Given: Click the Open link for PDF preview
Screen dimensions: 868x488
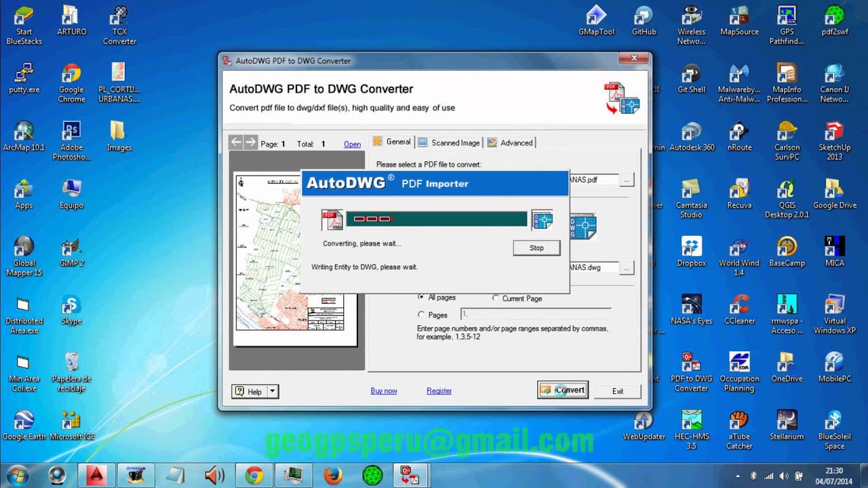Looking at the screenshot, I should pos(352,144).
